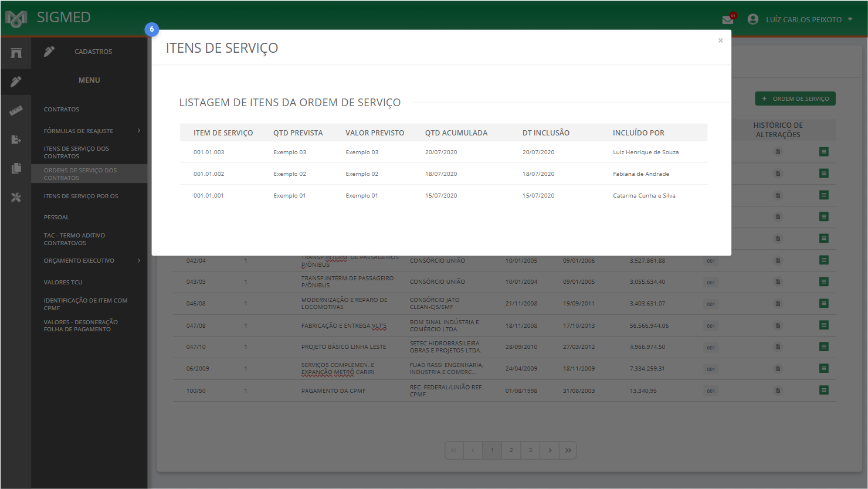868x489 pixels.
Task: Open green list icon for row 047/08
Action: click(x=824, y=325)
